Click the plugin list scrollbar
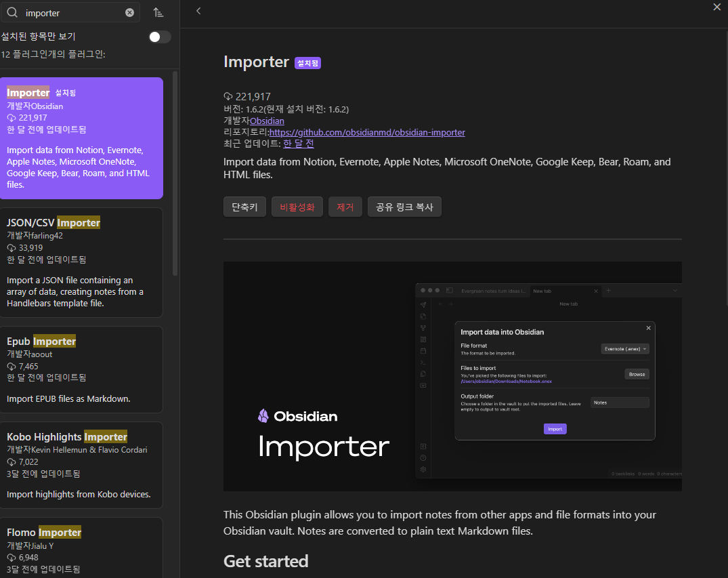The height and width of the screenshot is (578, 728). [175, 173]
